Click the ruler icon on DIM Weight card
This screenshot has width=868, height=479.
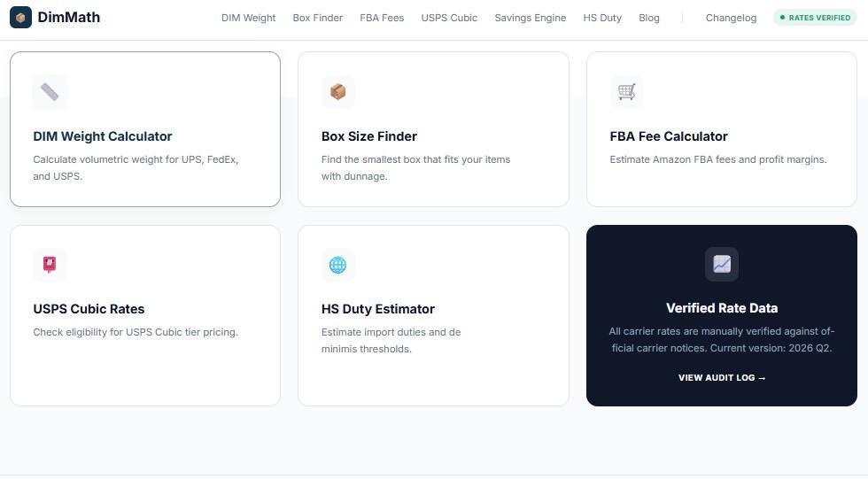tap(50, 92)
